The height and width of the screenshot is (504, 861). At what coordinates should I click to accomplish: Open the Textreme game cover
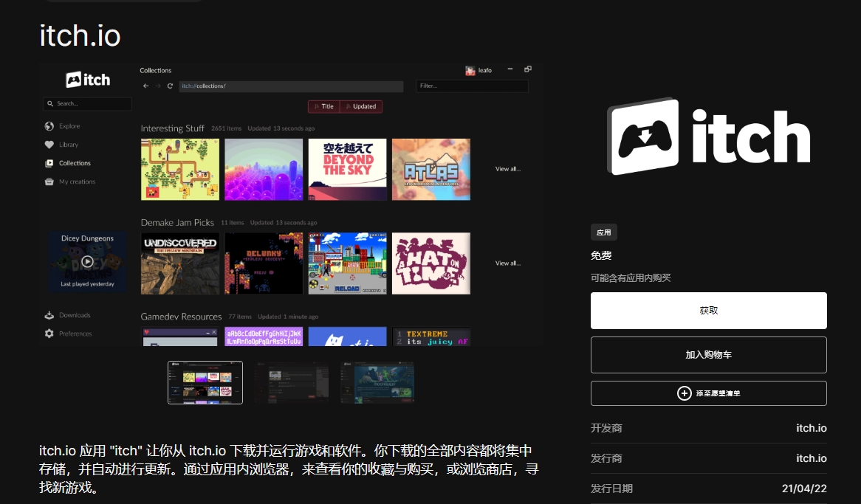pos(431,336)
